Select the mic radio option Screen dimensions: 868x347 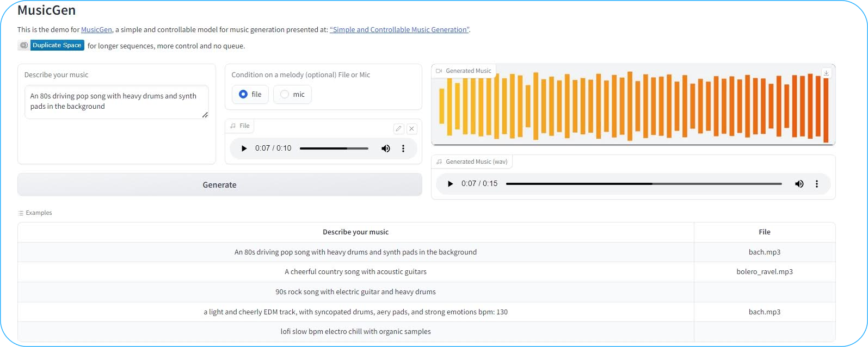click(292, 95)
